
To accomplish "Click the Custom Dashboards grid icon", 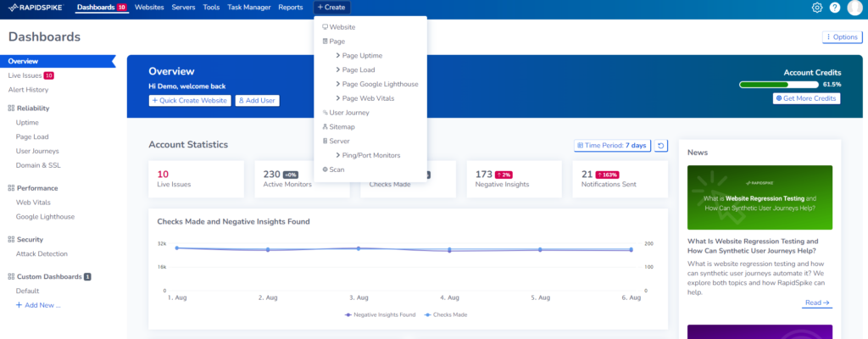I will (11, 276).
